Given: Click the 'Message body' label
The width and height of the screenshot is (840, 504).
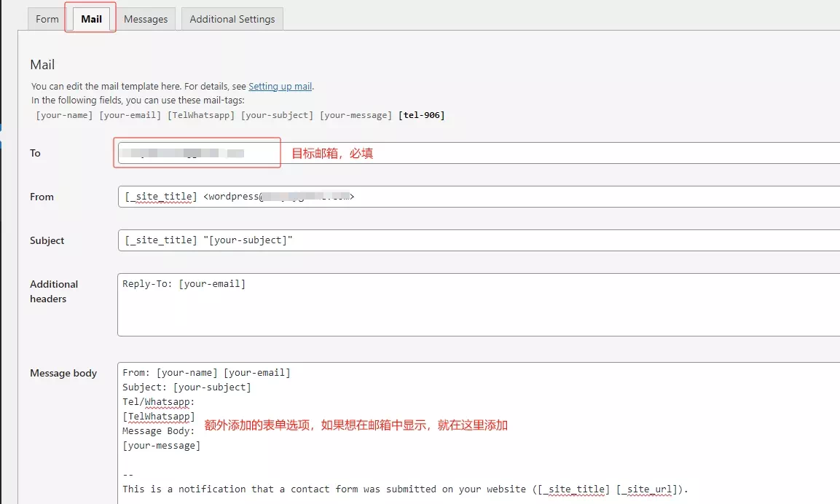Looking at the screenshot, I should click(x=63, y=373).
